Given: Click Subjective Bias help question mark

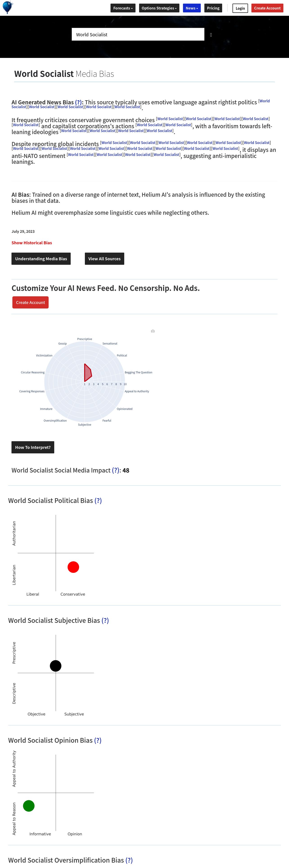Looking at the screenshot, I should (105, 621).
